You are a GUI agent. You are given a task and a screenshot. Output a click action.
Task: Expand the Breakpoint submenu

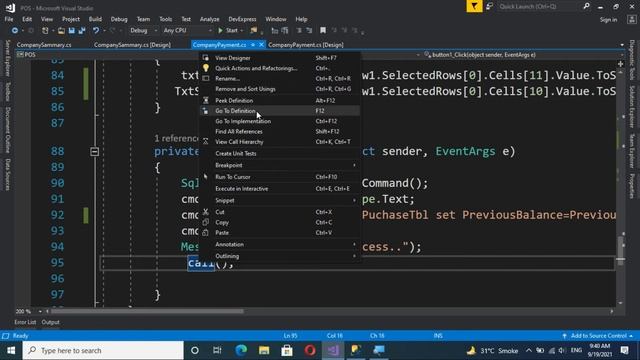pos(280,165)
